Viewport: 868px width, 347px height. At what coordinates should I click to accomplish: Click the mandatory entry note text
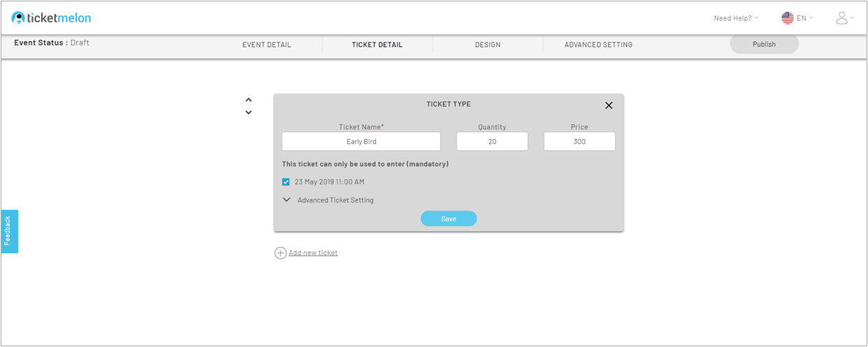coord(365,164)
